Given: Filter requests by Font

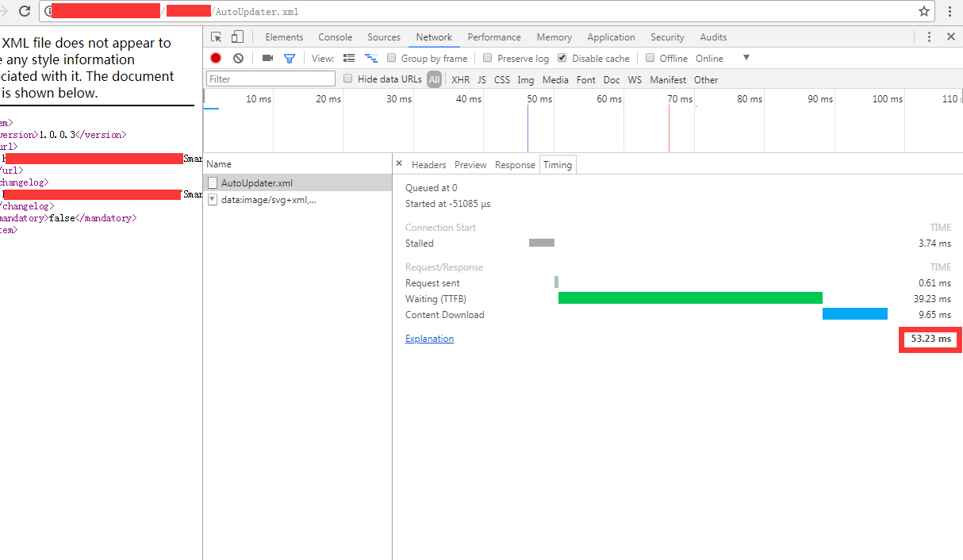Looking at the screenshot, I should pos(586,79).
